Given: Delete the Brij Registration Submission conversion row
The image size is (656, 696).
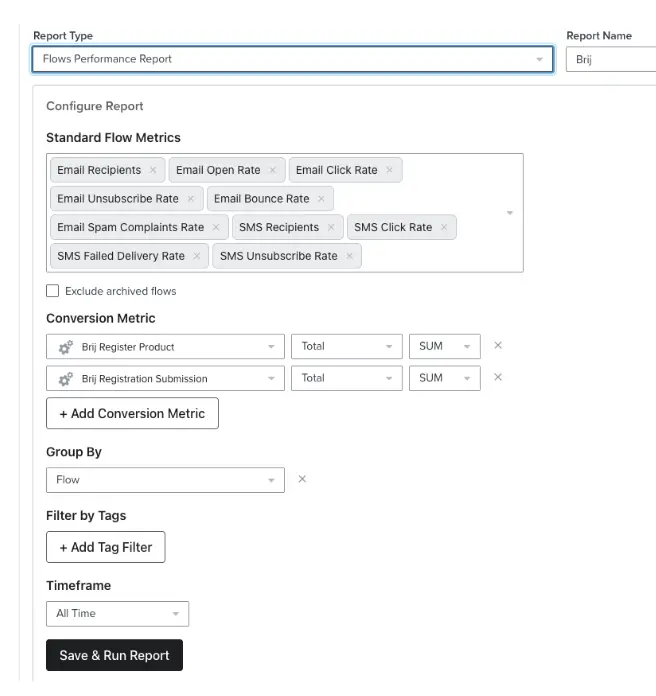Looking at the screenshot, I should point(498,378).
